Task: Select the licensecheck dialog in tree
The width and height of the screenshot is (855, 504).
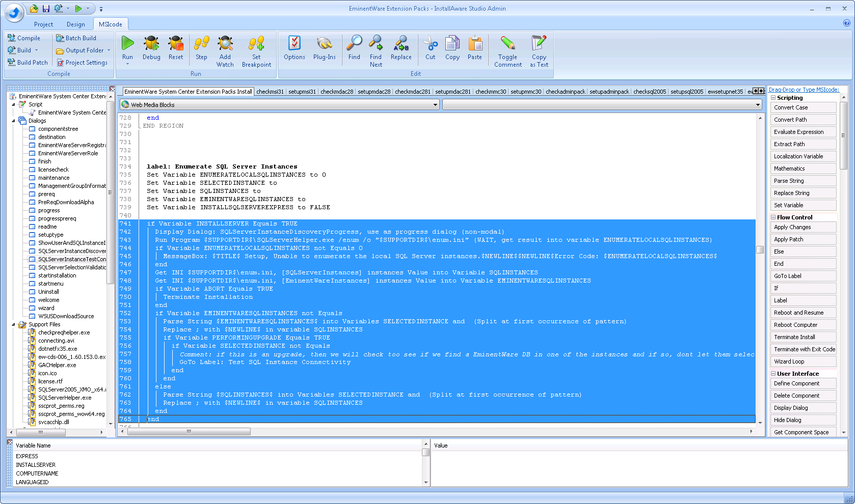Action: point(53,170)
